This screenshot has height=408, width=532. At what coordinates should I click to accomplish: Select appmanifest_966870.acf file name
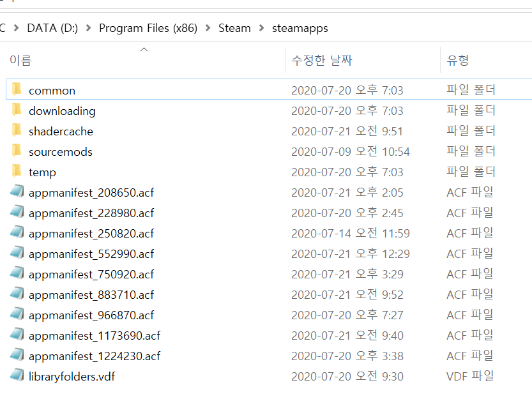coord(91,315)
